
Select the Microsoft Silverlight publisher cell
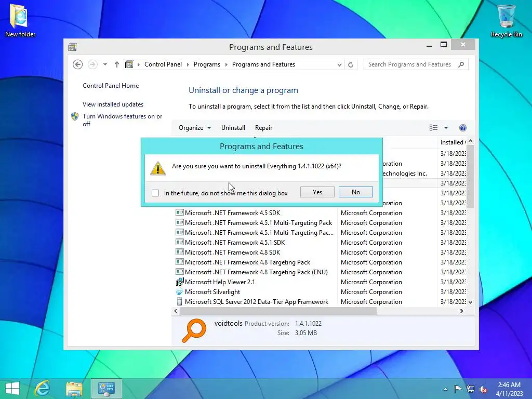click(371, 292)
